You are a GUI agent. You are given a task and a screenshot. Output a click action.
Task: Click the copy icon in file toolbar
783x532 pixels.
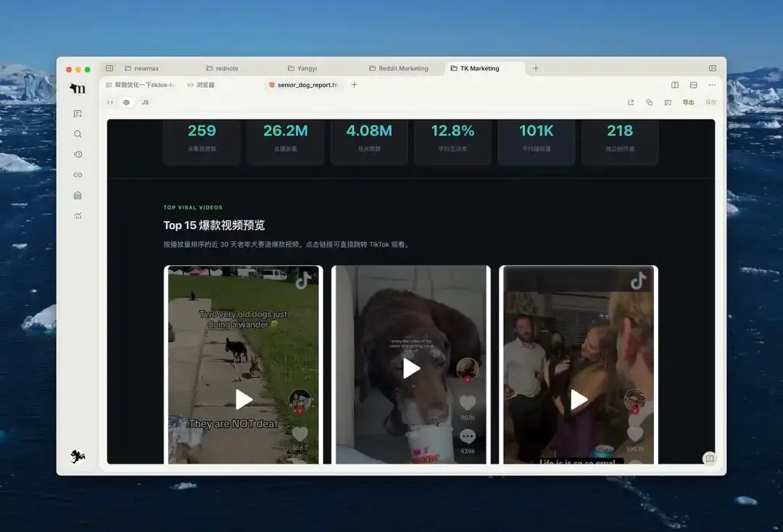(x=649, y=102)
